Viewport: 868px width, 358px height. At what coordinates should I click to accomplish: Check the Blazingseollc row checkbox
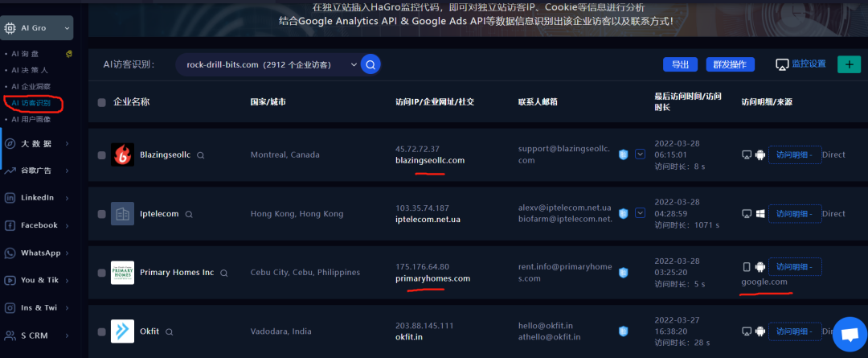[101, 155]
